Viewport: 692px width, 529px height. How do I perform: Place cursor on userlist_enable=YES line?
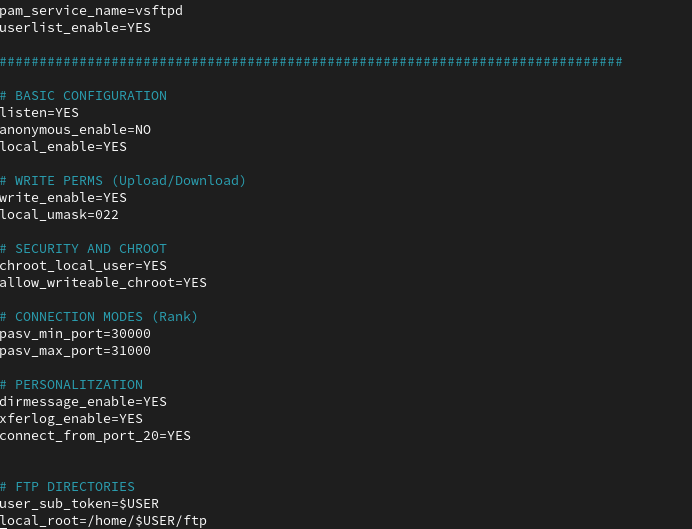coord(75,28)
